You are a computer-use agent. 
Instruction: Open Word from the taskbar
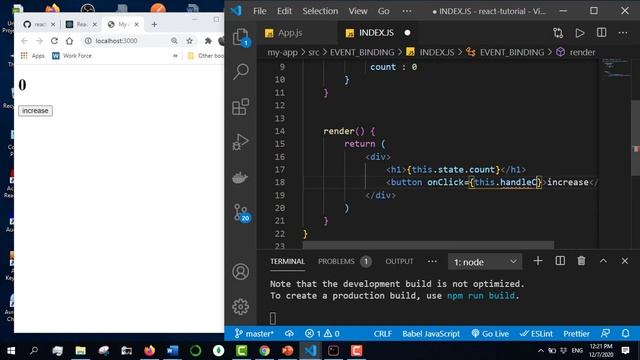coord(172,351)
